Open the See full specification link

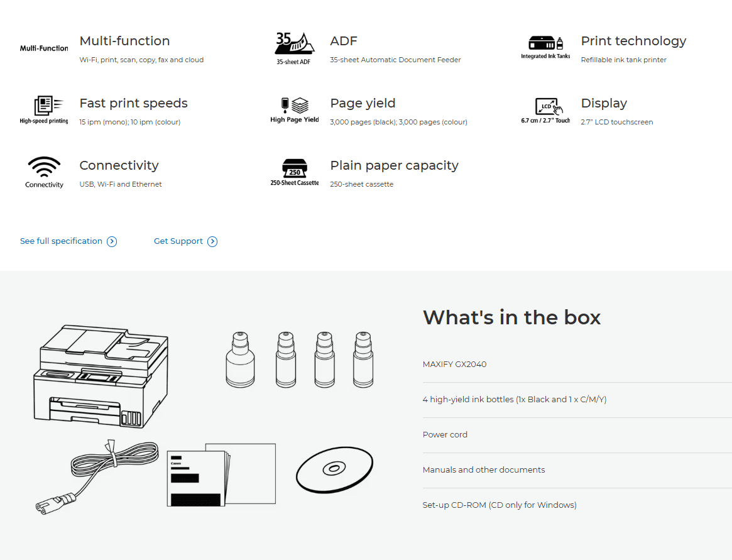pos(61,241)
